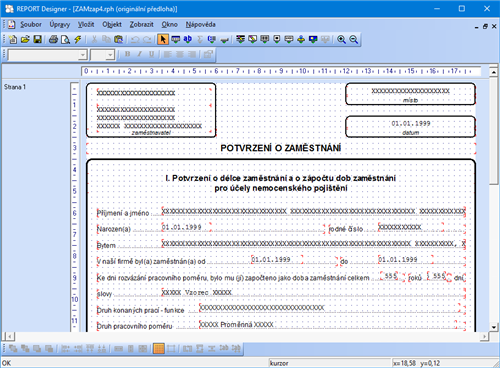Select 'Strana 1' in the page list
This screenshot has height=368, width=500.
tap(15, 87)
